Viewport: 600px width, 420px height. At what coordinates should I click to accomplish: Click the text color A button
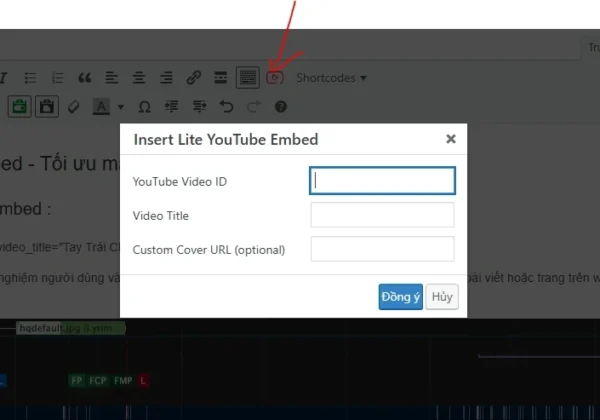[101, 107]
